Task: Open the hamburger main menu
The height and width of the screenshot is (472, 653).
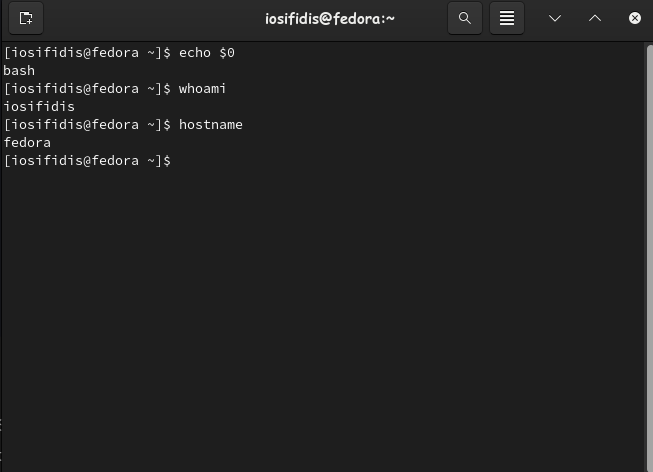Action: tap(507, 18)
